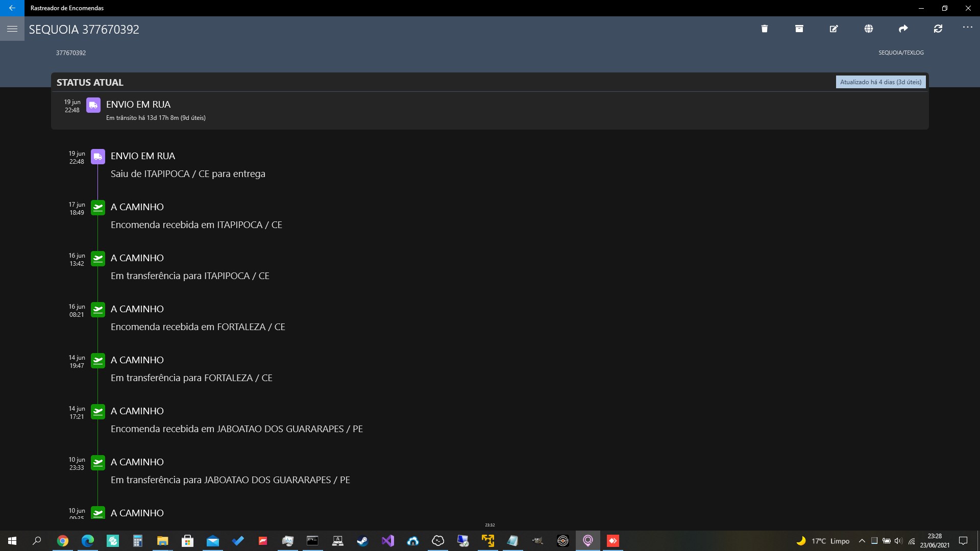Delete the package with the trash icon
The height and width of the screenshot is (551, 980).
[764, 29]
